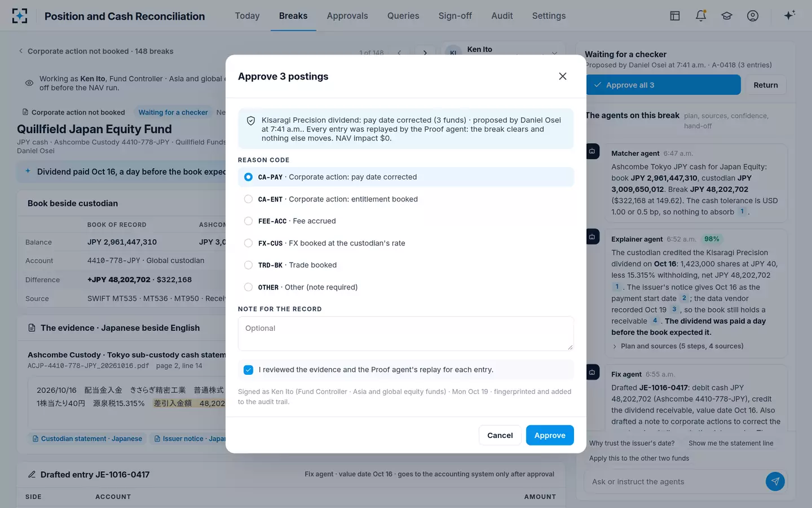Click Quillfield Japan Equity Fund heading

pyautogui.click(x=94, y=129)
